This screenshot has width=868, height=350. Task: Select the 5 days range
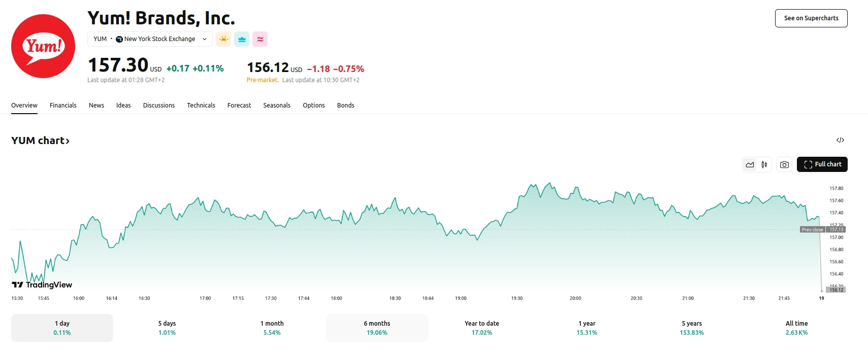(x=167, y=328)
